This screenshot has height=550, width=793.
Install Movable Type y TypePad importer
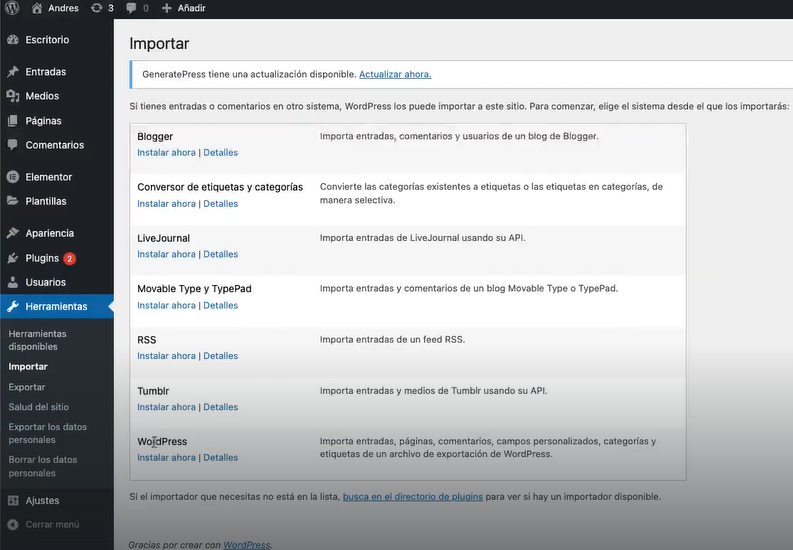coord(166,305)
